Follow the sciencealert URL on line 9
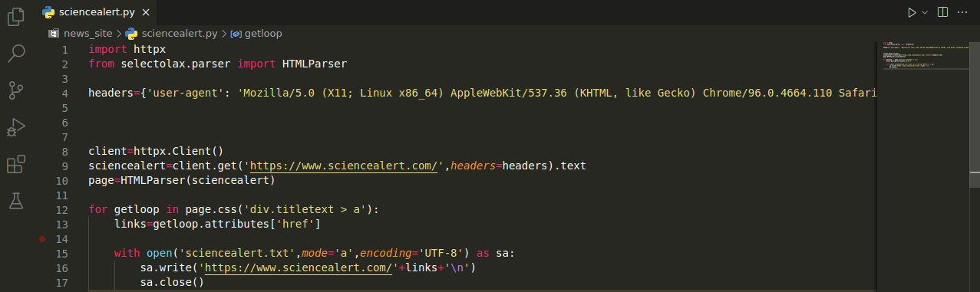The width and height of the screenshot is (980, 292). [344, 166]
